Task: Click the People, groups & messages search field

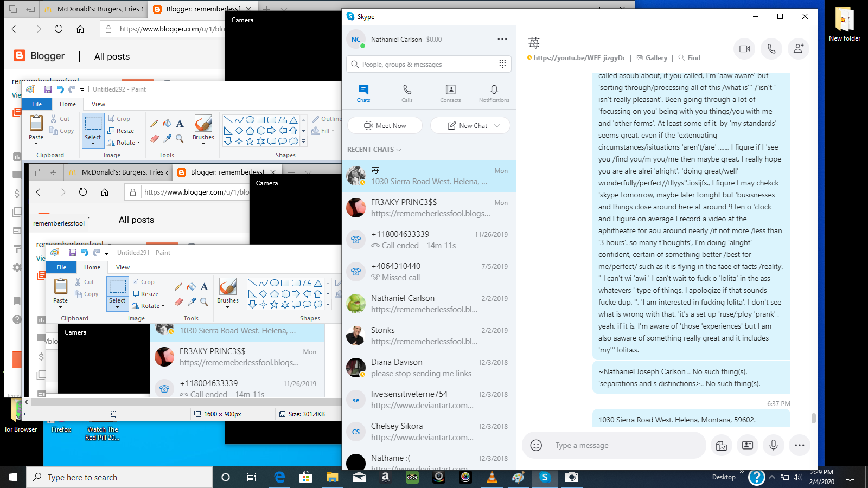Action: click(x=420, y=64)
